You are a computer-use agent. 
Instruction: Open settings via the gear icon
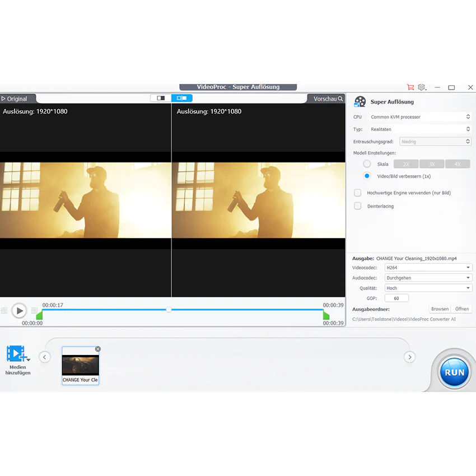click(422, 87)
